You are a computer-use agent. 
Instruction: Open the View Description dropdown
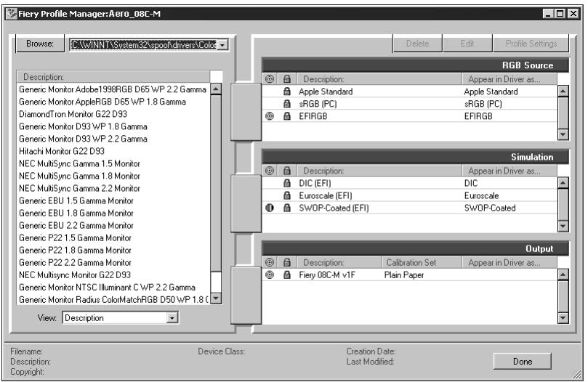pyautogui.click(x=172, y=318)
